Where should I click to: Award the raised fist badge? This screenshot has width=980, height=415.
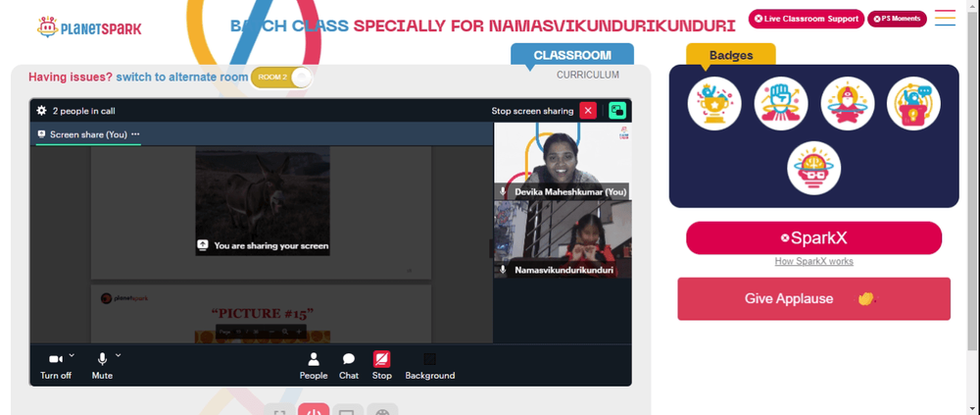tap(781, 103)
